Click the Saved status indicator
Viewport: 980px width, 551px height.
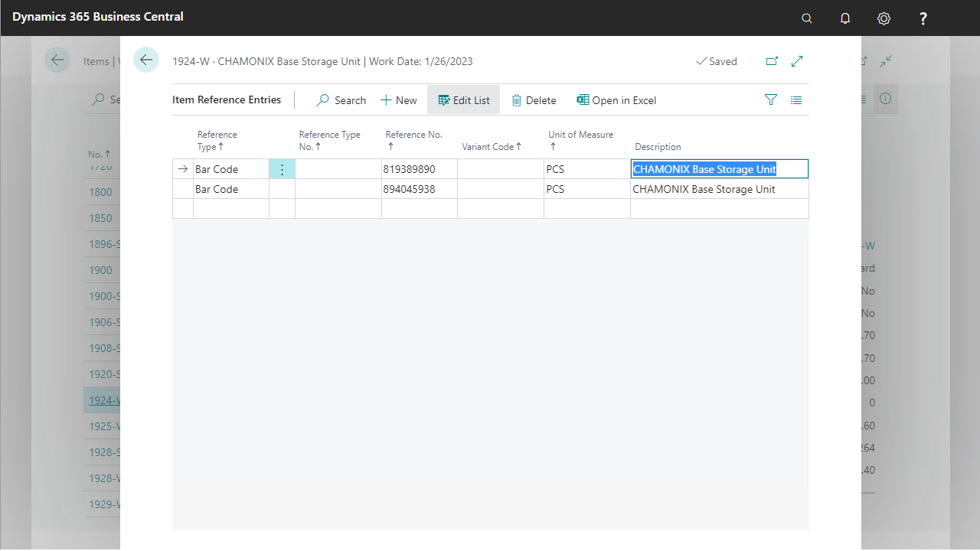pyautogui.click(x=717, y=61)
